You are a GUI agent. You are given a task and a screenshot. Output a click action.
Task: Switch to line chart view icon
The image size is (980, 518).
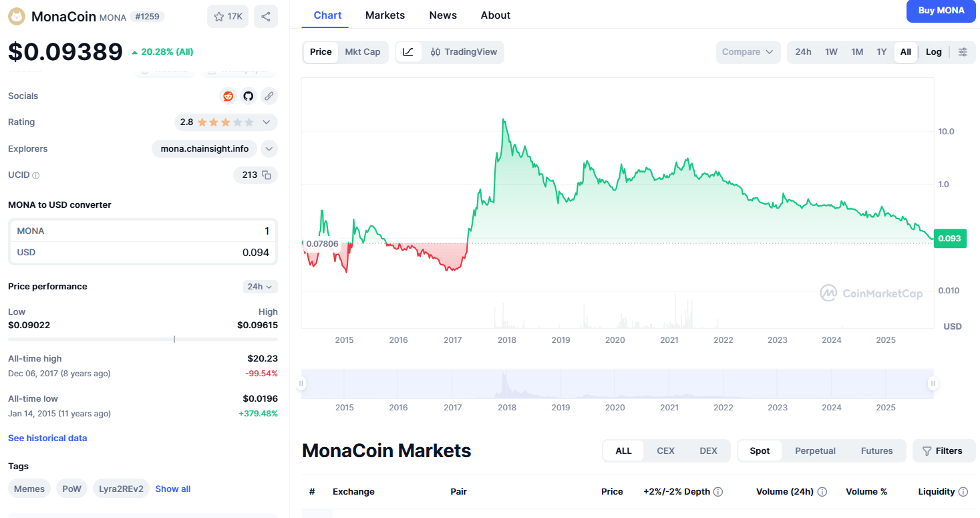(x=408, y=52)
